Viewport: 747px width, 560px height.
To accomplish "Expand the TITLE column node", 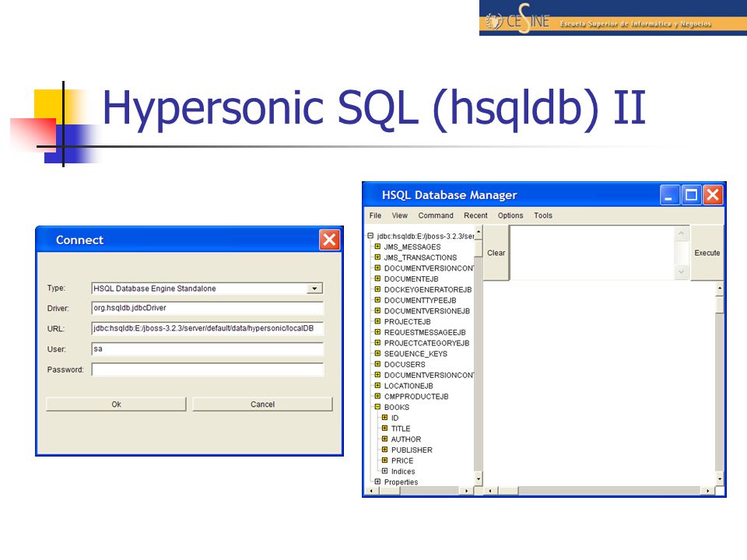I will point(384,428).
